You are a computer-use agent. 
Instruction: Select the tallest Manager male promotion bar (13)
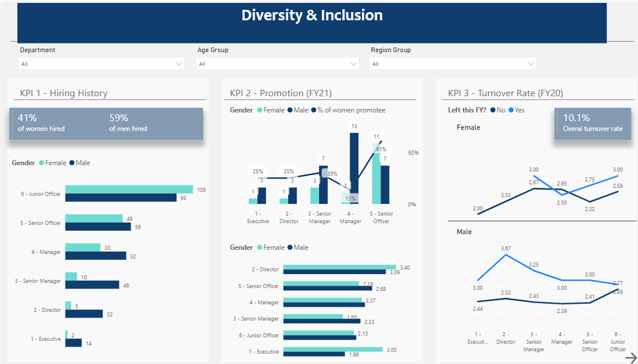coord(354,168)
